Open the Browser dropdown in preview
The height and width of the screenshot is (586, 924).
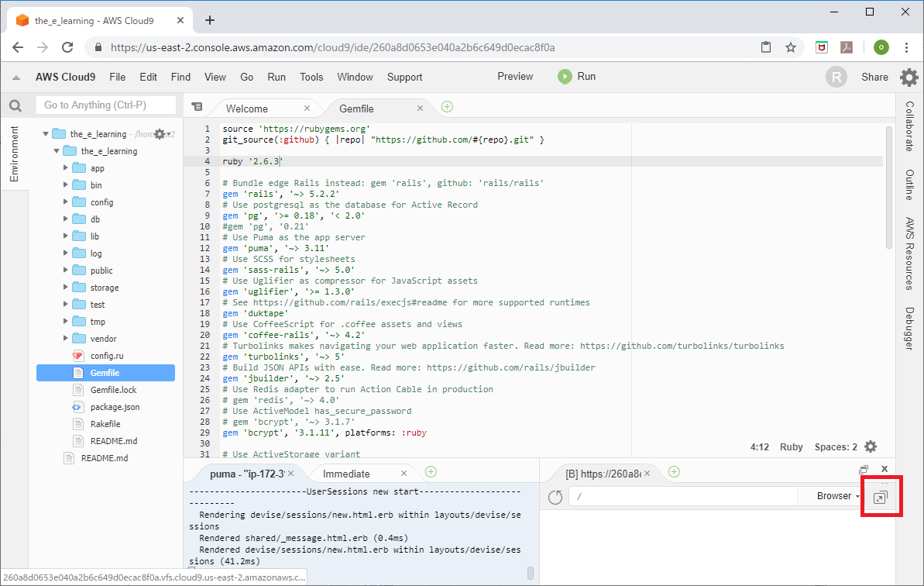coord(837,496)
